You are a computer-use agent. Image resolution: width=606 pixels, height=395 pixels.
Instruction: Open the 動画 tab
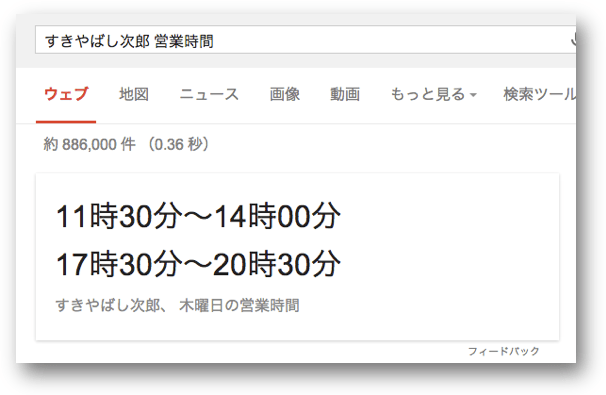[x=345, y=94]
